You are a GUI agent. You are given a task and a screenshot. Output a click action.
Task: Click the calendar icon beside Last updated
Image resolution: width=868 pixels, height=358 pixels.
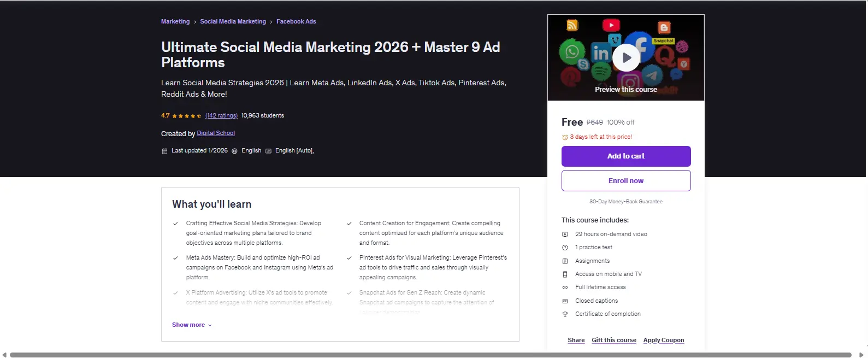[164, 151]
